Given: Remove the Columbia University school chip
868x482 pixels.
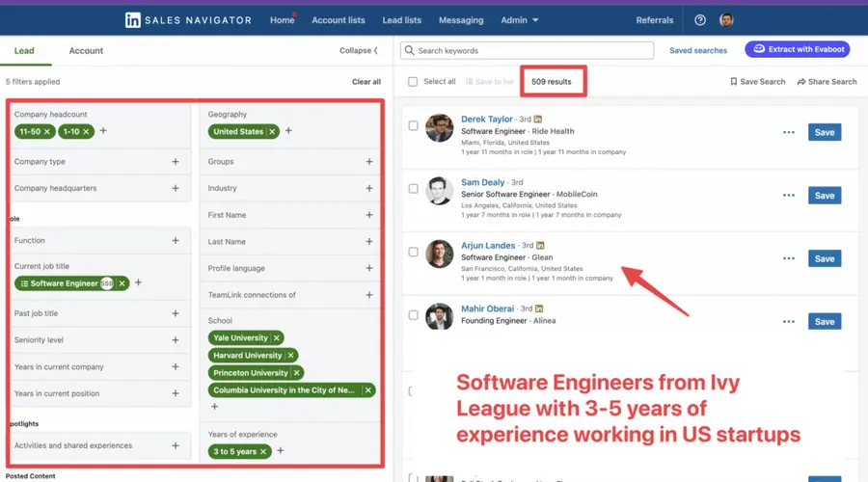Looking at the screenshot, I should [367, 390].
